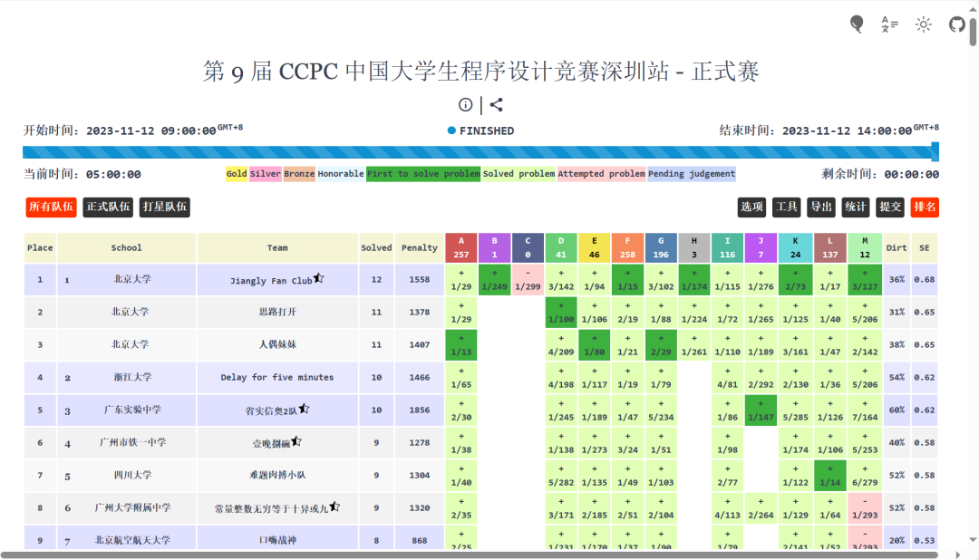This screenshot has height=560, width=979.
Task: Switch to the 排名 ranking view
Action: click(925, 208)
